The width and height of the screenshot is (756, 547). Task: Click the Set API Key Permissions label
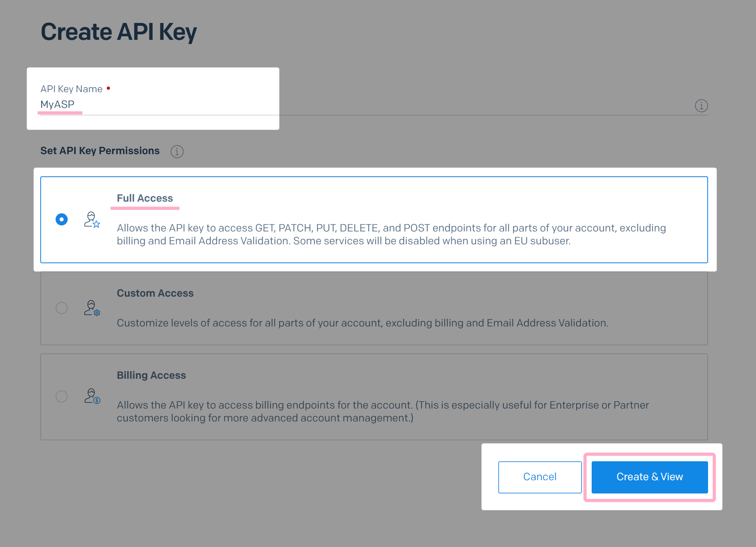click(100, 151)
